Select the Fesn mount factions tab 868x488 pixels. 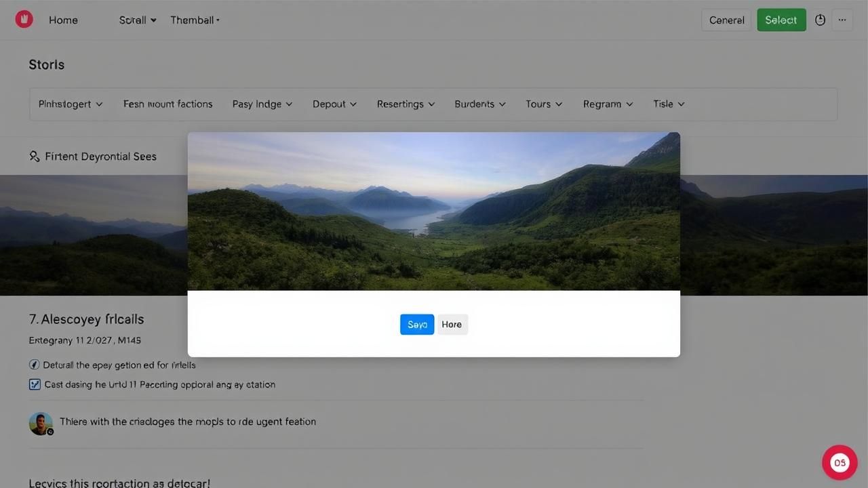pos(167,104)
